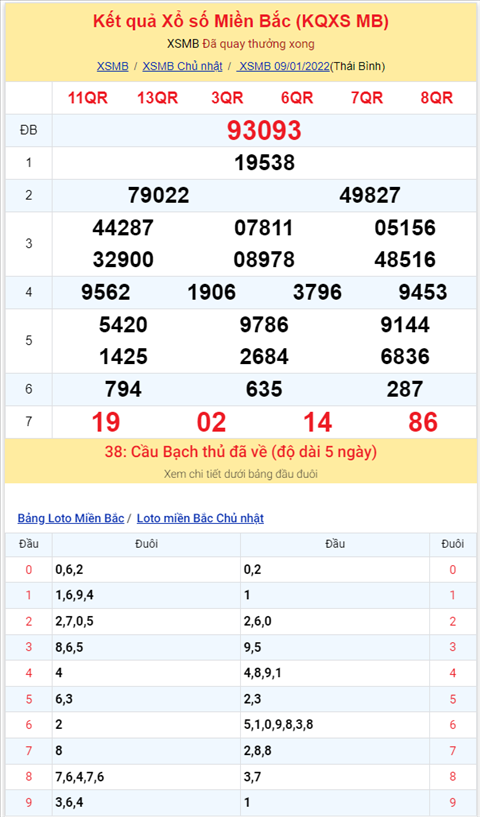
Task: Open the Loto miền Bắc Chủ nhật link
Action: coord(200,518)
